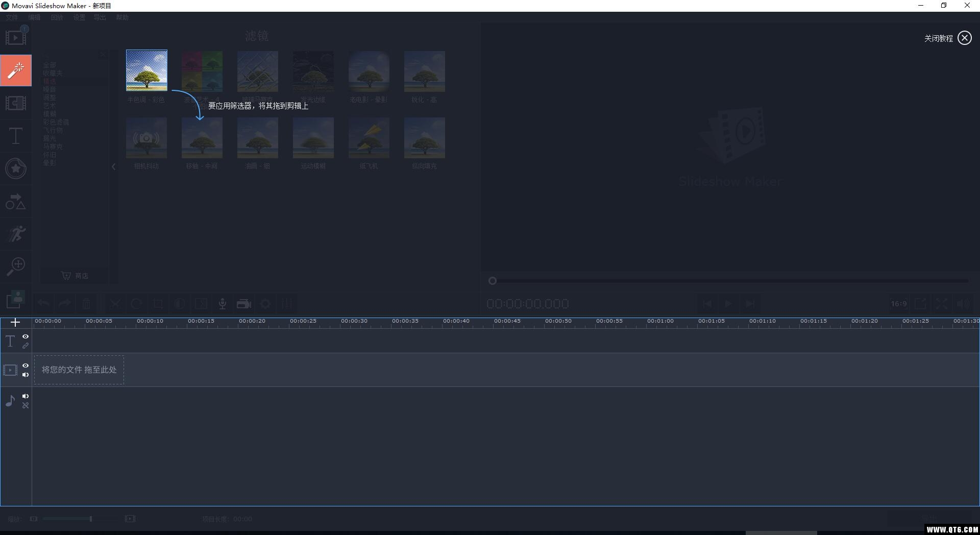Toggle title track link icon

[x=26, y=346]
